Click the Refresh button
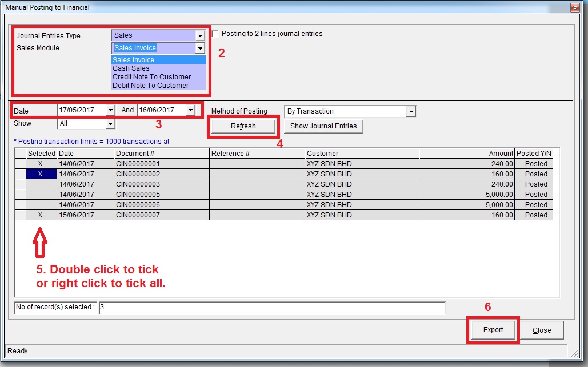 pos(243,126)
